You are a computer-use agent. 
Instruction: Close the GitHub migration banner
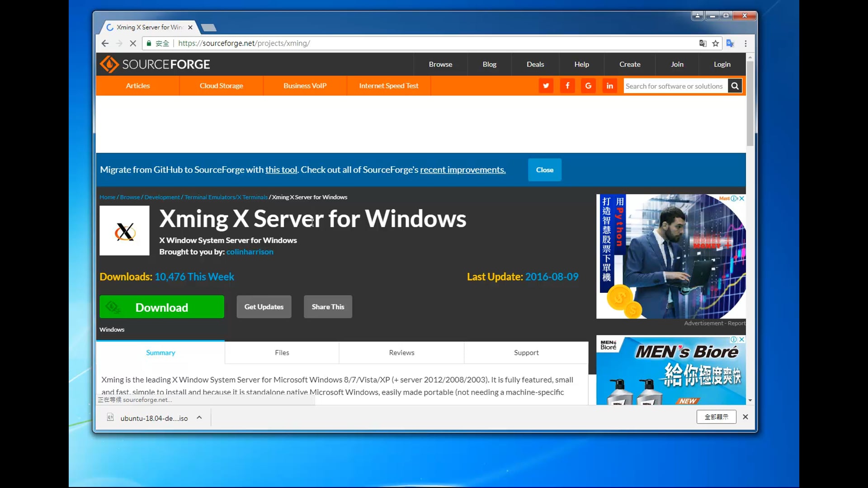click(544, 170)
